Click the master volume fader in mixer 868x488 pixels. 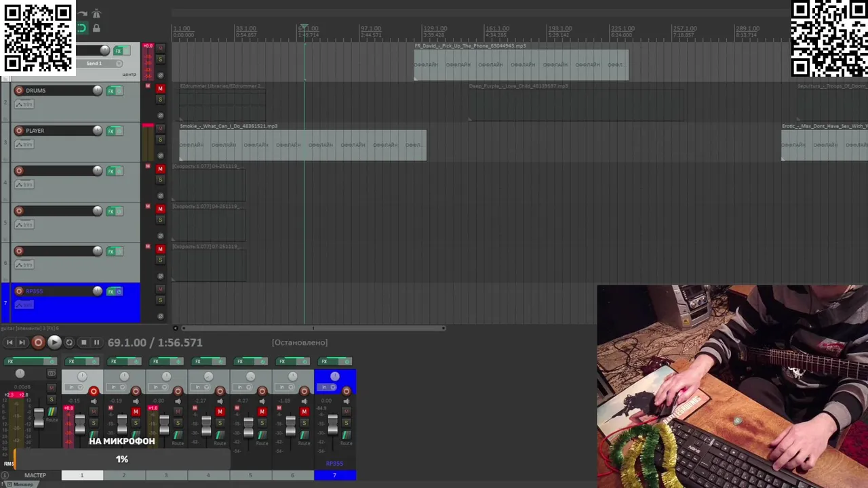coord(39,419)
